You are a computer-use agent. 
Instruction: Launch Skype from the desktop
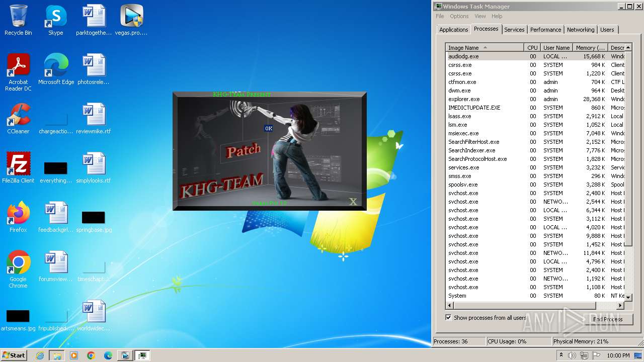[55, 20]
